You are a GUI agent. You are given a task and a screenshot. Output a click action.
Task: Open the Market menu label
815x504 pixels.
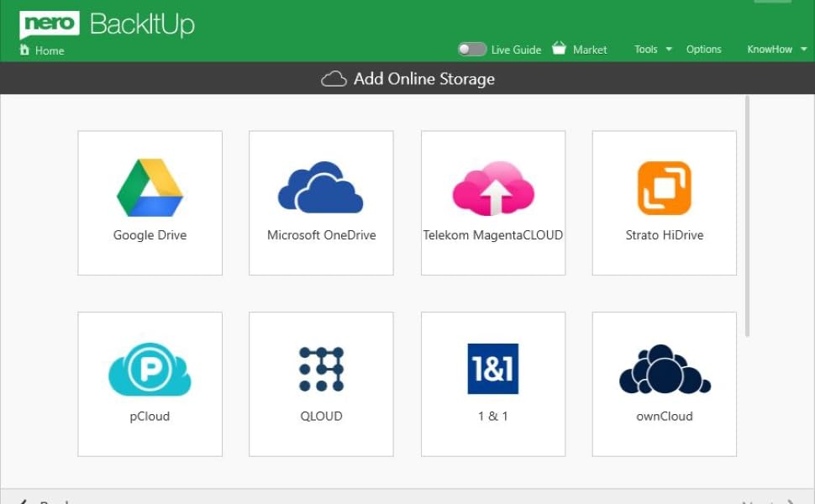(x=590, y=50)
